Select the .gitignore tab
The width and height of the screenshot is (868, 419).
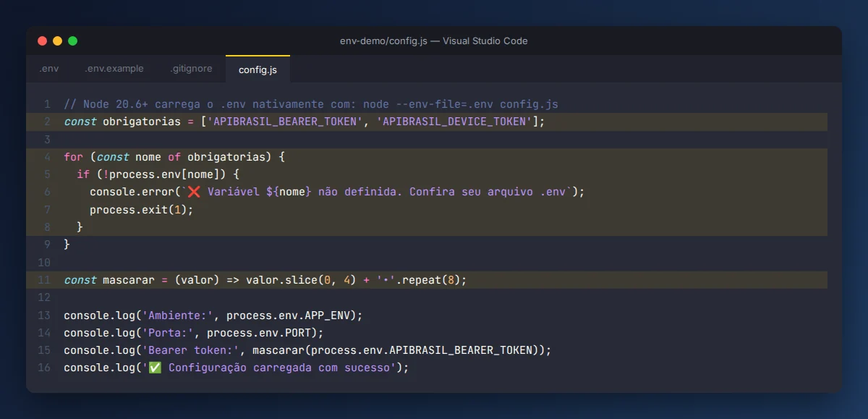192,69
